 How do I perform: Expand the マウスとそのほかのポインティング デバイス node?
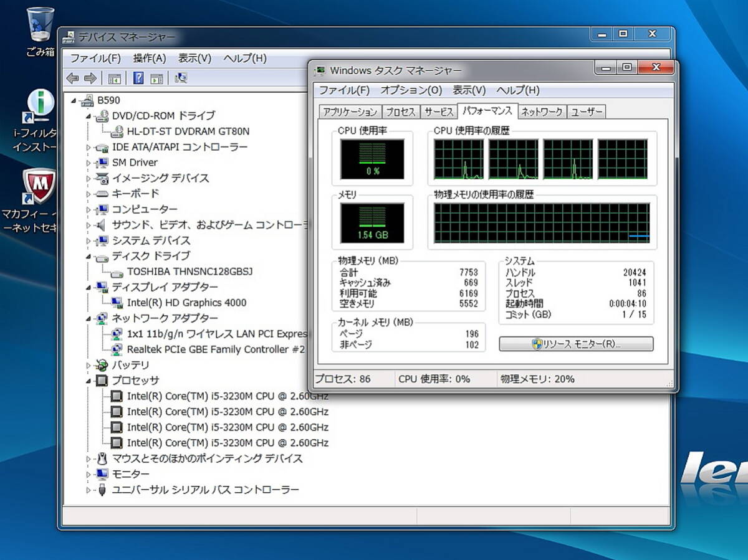pyautogui.click(x=89, y=458)
